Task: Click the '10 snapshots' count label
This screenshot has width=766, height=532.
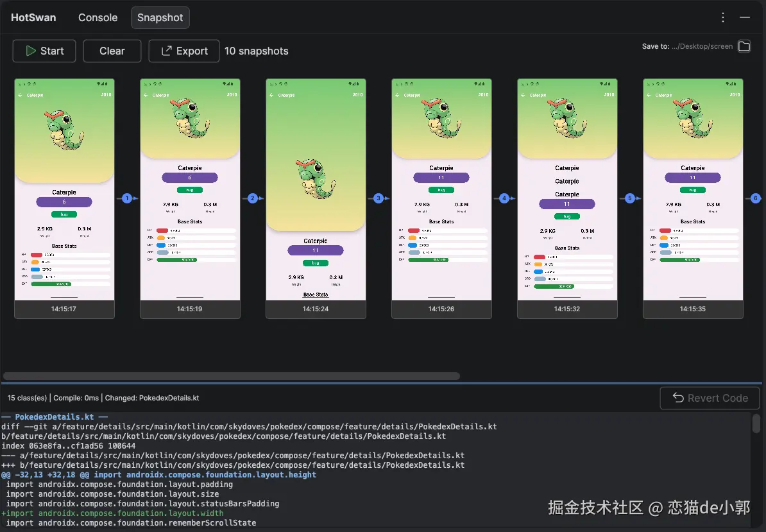Action: tap(257, 51)
